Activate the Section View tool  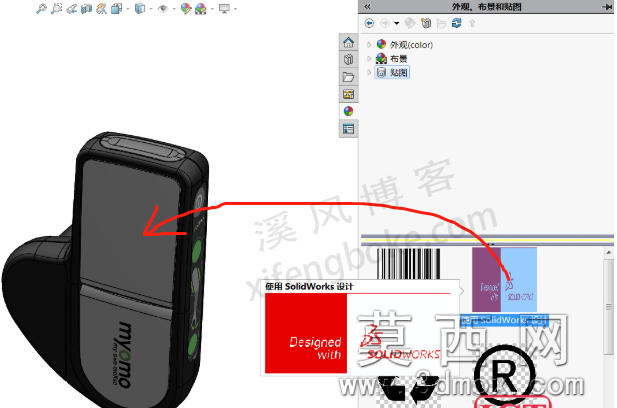pyautogui.click(x=86, y=8)
